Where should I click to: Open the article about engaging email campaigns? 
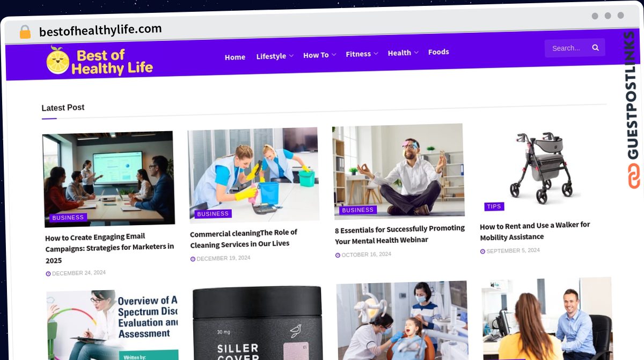point(109,248)
